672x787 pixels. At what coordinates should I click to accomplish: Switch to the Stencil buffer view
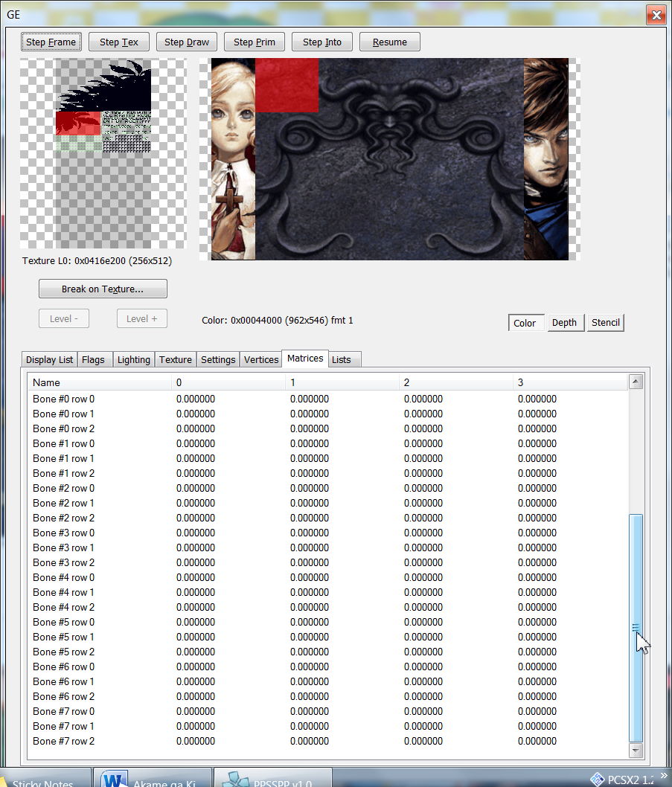[605, 323]
